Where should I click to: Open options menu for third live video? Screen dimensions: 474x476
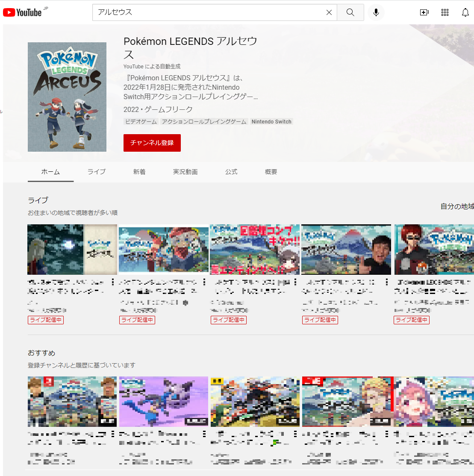click(295, 282)
